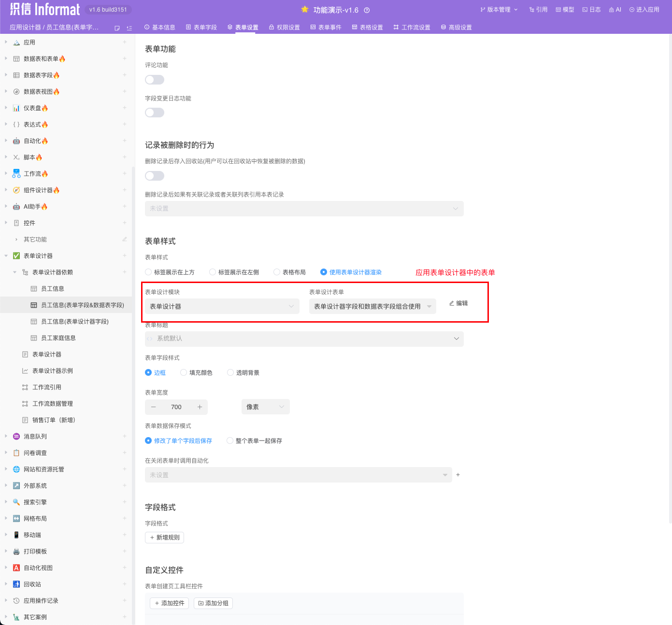
Task: Increase 表单宽度 with the plus stepper
Action: 200,407
